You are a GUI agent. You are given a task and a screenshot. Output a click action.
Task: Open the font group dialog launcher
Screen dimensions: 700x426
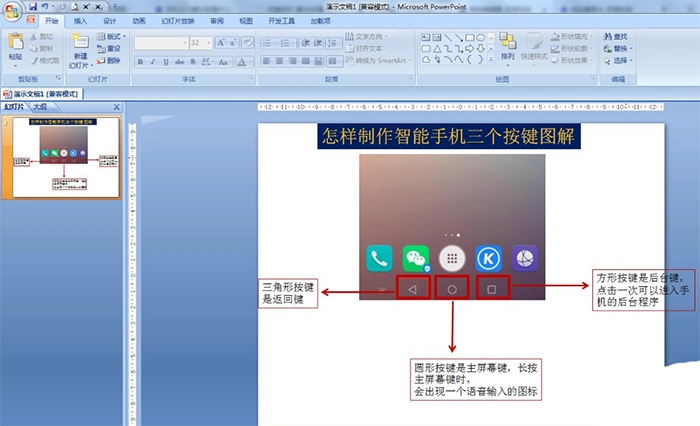pyautogui.click(x=251, y=78)
